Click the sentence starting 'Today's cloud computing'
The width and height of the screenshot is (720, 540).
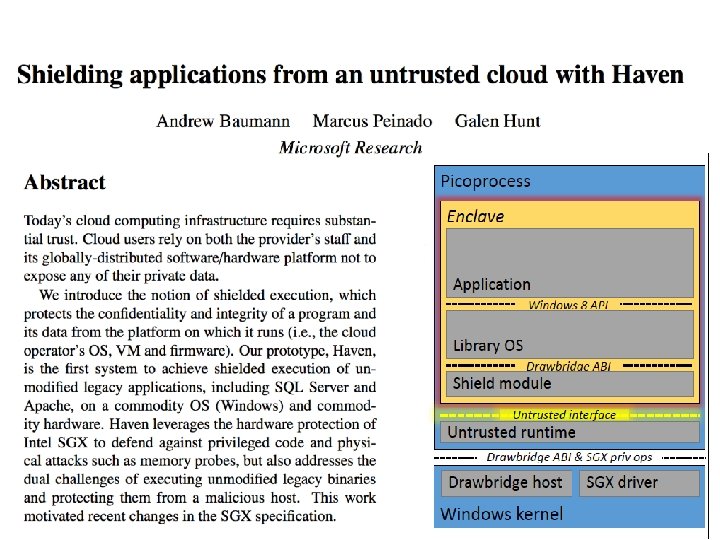coord(200,221)
